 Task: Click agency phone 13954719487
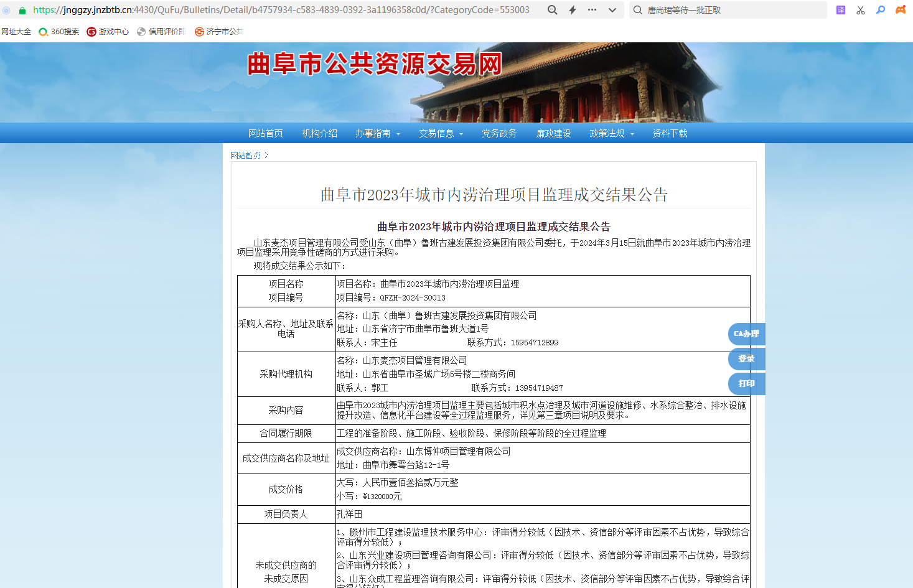pos(539,388)
